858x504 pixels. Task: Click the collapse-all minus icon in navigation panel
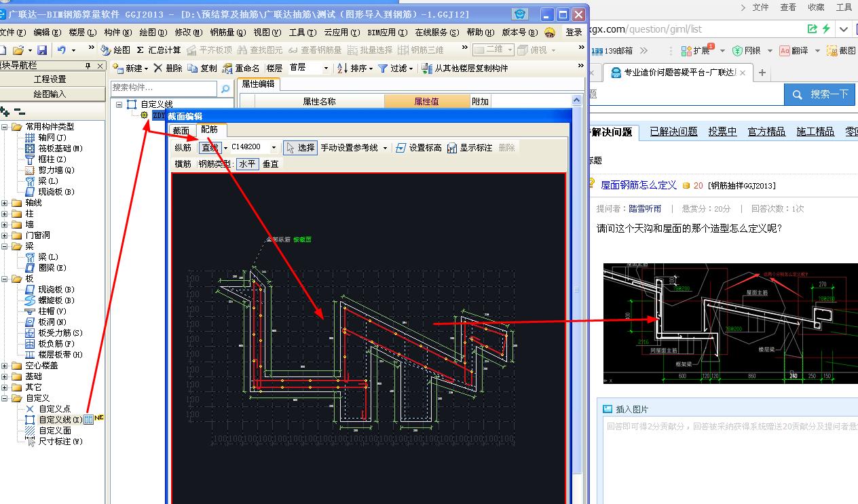[20, 111]
